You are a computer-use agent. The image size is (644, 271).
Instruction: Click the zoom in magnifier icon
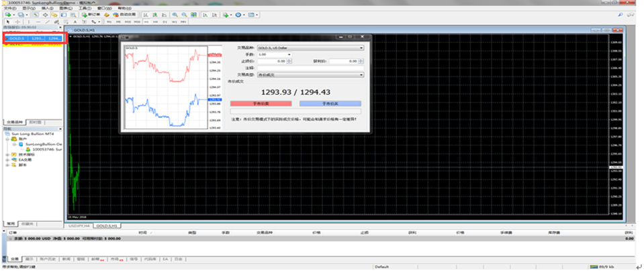pos(175,15)
